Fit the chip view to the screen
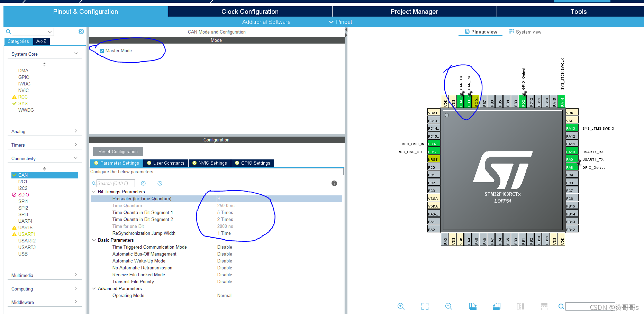Viewport: 644px width, 314px height. pyautogui.click(x=425, y=306)
